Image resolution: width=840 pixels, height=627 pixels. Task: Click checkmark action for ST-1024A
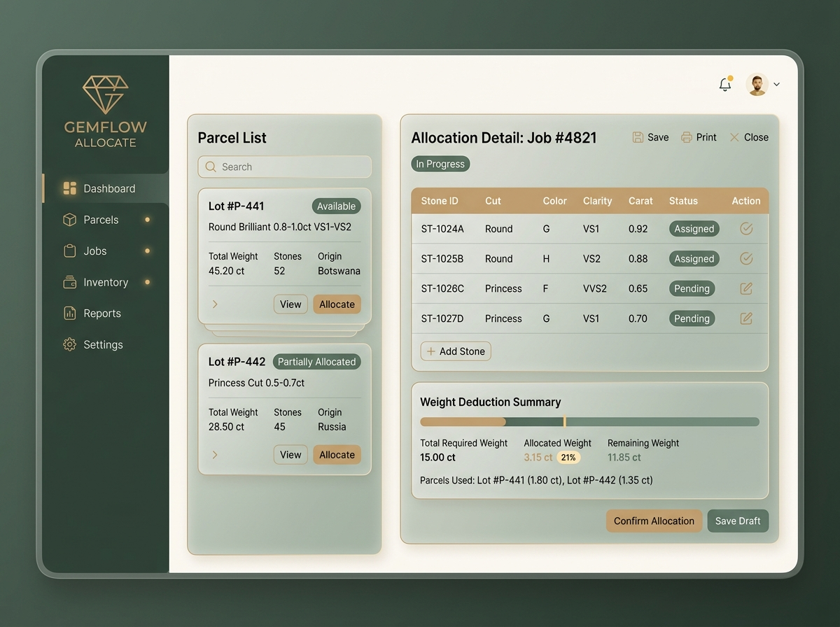(746, 229)
